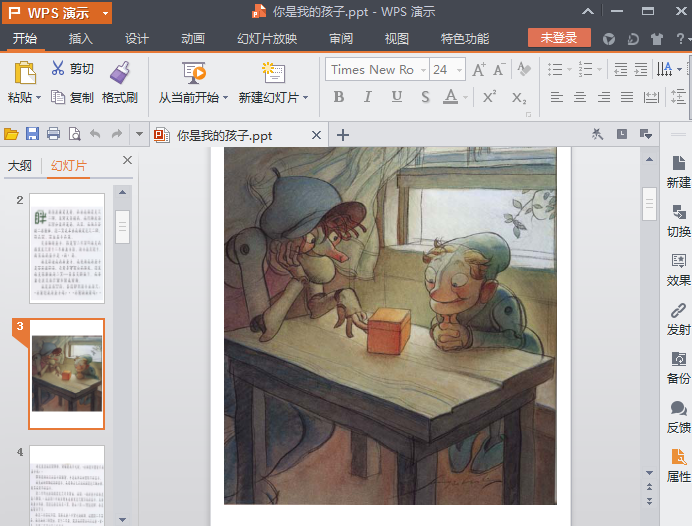Decrease indent level icon
Screen dimensions: 692x526
pyautogui.click(x=621, y=69)
